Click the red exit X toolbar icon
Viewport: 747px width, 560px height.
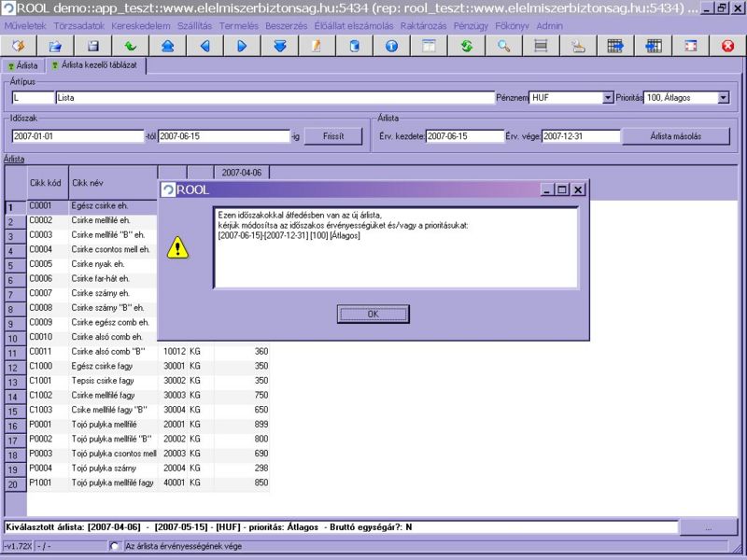727,45
